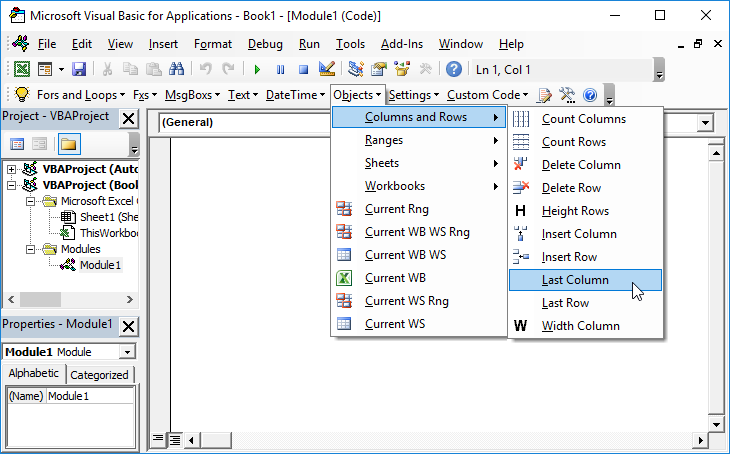Click the lightbulb icon on the add-in toolbar
The height and width of the screenshot is (454, 730).
(21, 94)
